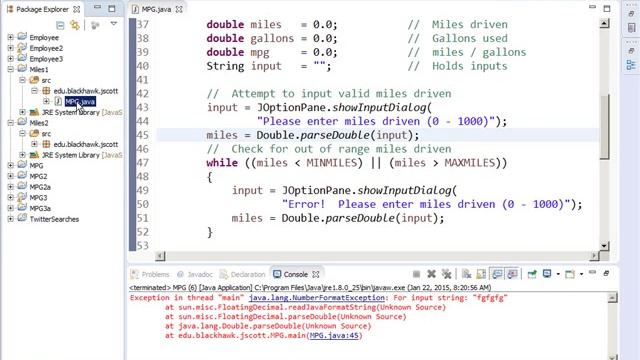
Task: Expand the Employee project
Action: pyautogui.click(x=10, y=37)
